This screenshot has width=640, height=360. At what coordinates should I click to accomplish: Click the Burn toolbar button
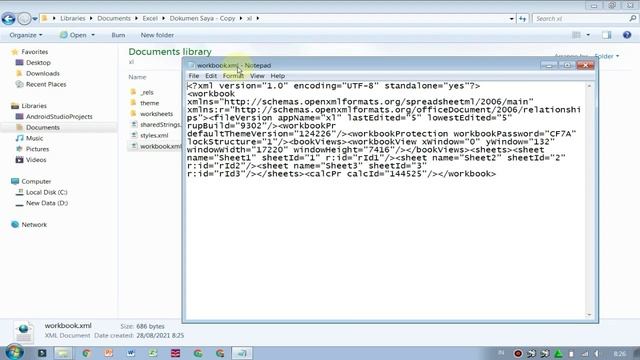pos(118,35)
